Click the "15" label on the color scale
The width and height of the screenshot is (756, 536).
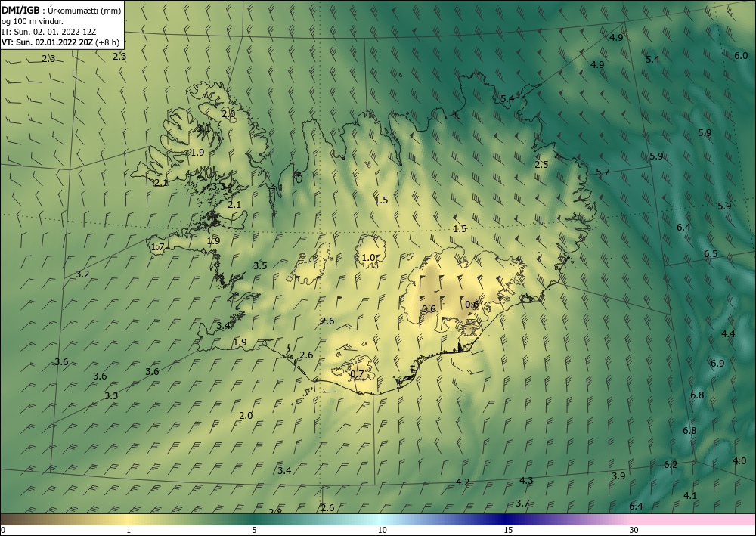pos(508,531)
